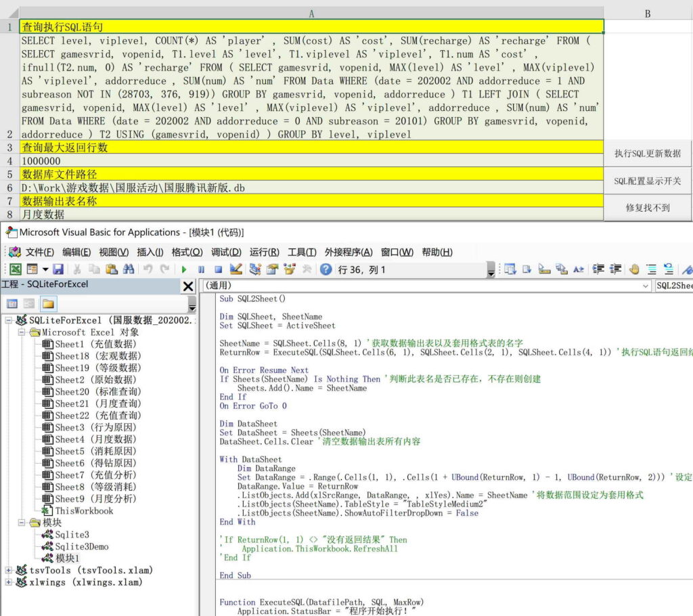Collapse the SQLiteForExcel project tree node

(9, 320)
